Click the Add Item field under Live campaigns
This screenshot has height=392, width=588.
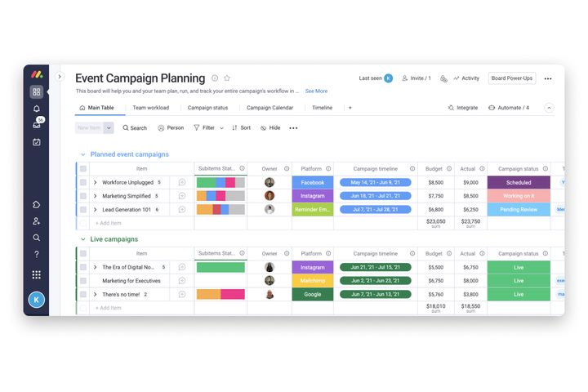(x=109, y=308)
